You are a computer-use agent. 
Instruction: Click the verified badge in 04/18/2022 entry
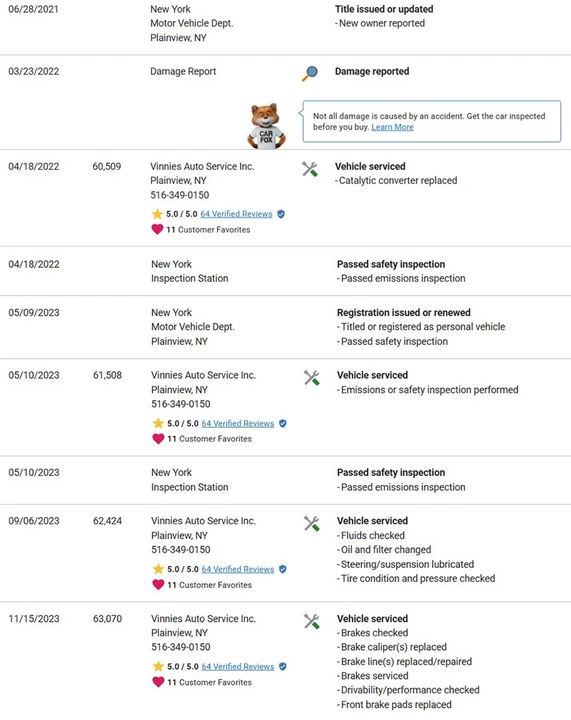[281, 214]
